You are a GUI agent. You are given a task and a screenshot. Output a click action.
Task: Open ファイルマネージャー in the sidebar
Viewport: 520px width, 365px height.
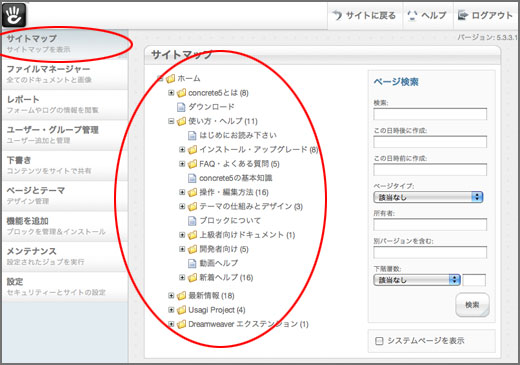tap(65, 74)
